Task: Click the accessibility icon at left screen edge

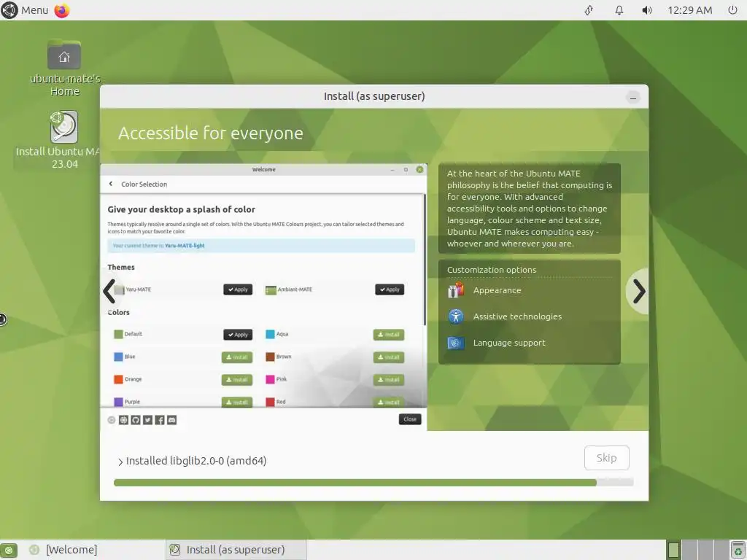Action: tap(2, 319)
